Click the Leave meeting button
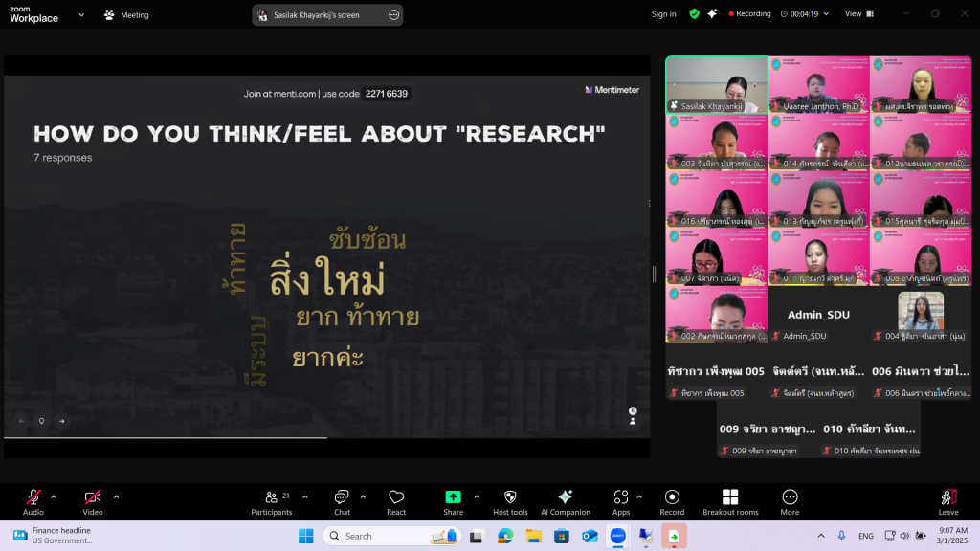The height and width of the screenshot is (551, 980). point(948,501)
